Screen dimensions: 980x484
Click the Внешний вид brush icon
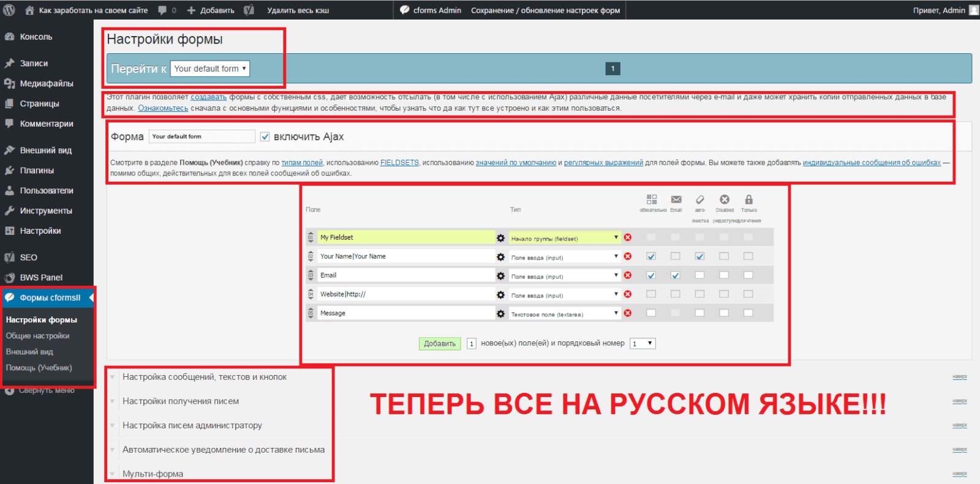click(10, 150)
